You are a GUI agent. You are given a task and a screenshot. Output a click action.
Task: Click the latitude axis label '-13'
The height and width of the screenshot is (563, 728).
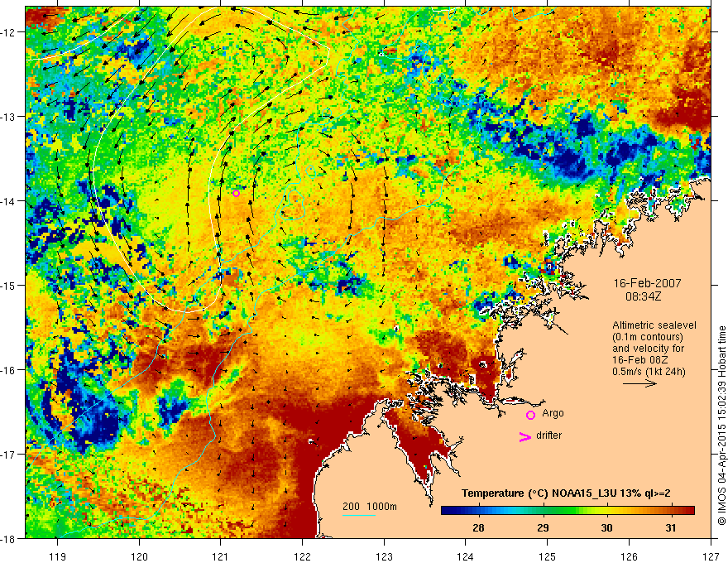point(9,117)
